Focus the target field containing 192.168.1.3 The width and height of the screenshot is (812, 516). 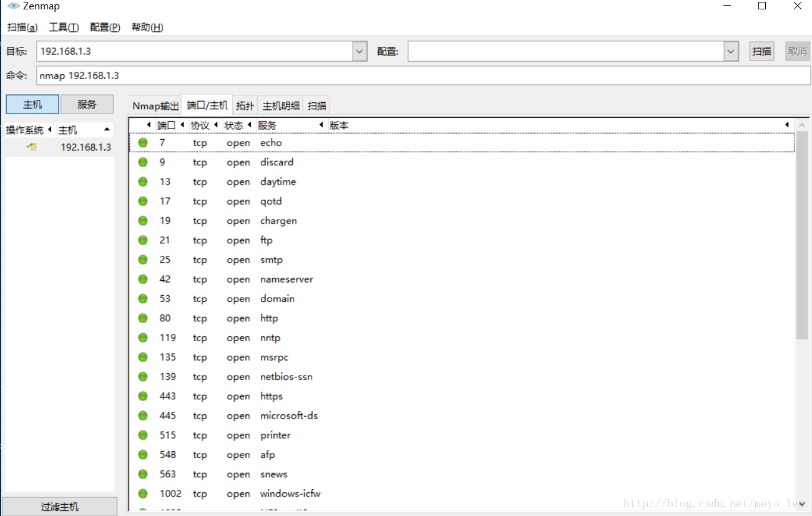[194, 51]
